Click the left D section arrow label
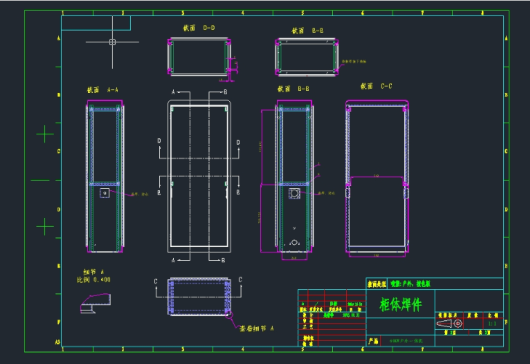530x364 pixels. point(159,141)
